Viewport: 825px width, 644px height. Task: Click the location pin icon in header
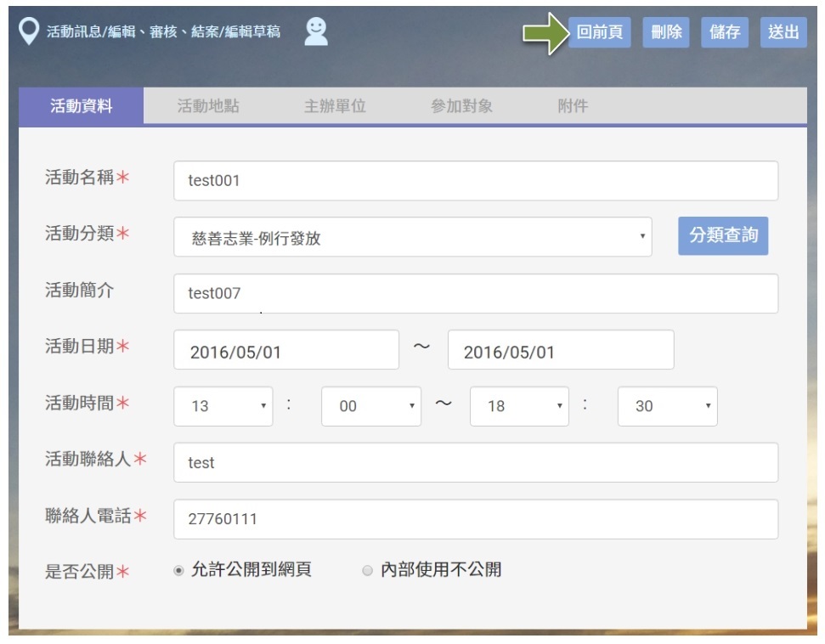tap(29, 32)
